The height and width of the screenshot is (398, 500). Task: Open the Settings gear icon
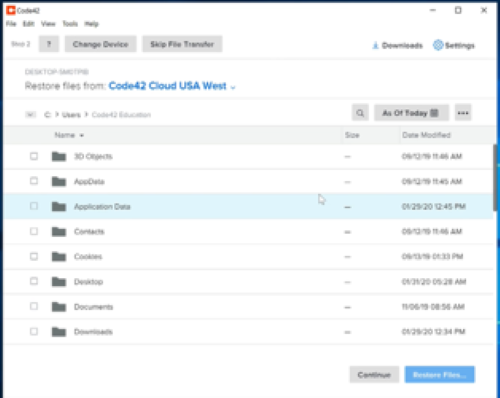click(x=438, y=45)
